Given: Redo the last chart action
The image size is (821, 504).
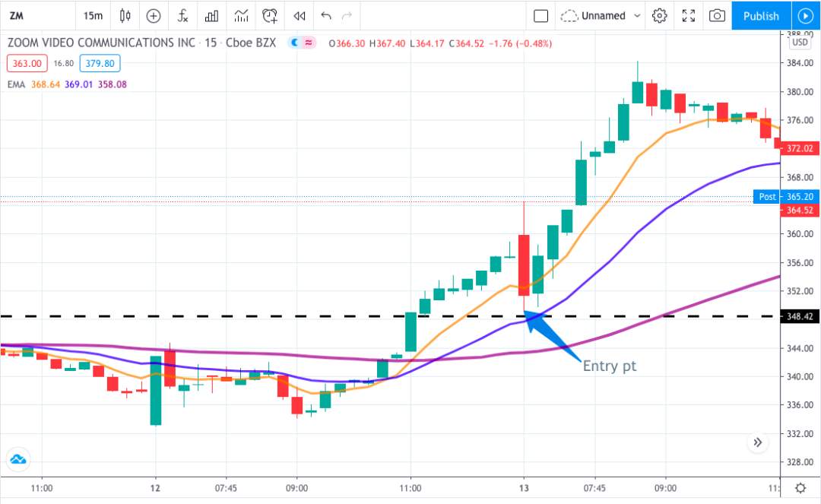Looking at the screenshot, I should [x=347, y=16].
